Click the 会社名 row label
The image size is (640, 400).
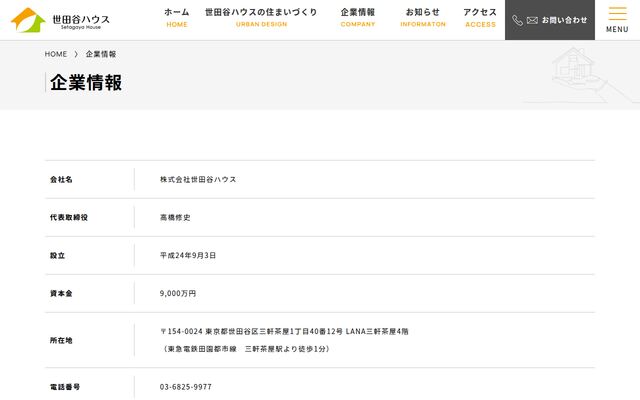pyautogui.click(x=61, y=179)
